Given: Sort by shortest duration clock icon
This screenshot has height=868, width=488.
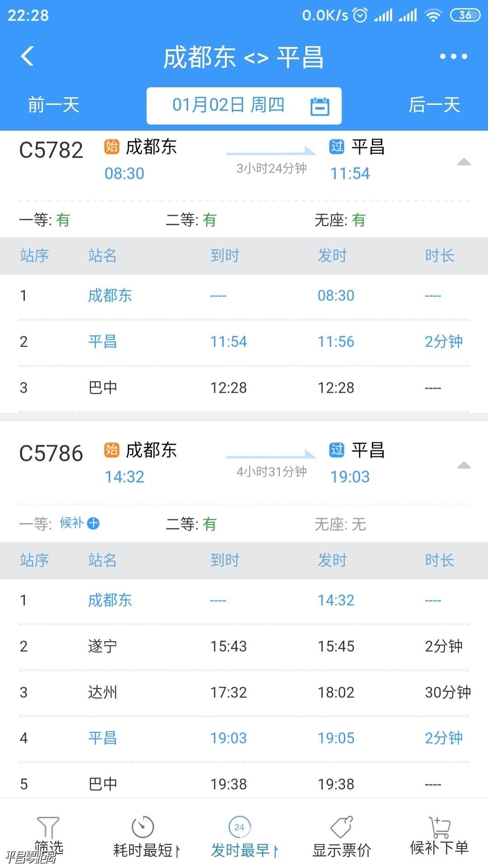Looking at the screenshot, I should 143,827.
